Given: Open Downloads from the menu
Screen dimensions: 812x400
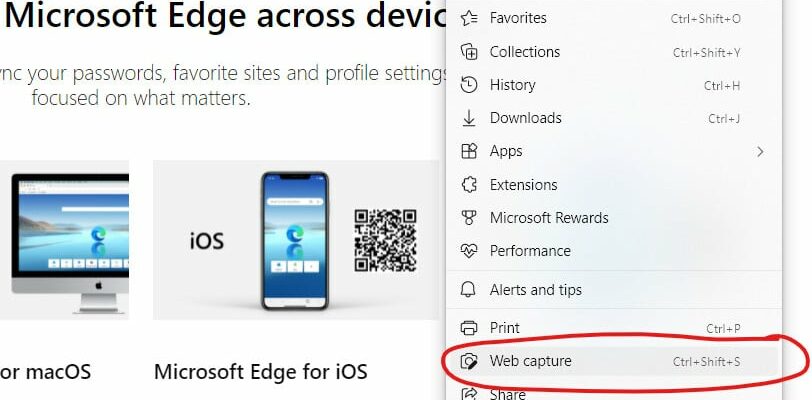Looking at the screenshot, I should coord(525,118).
